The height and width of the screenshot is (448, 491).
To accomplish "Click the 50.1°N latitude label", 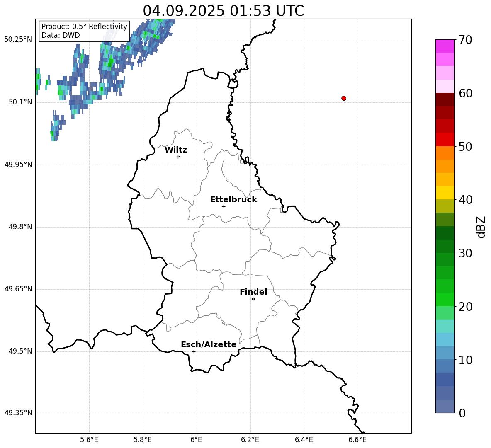I will tap(20, 102).
